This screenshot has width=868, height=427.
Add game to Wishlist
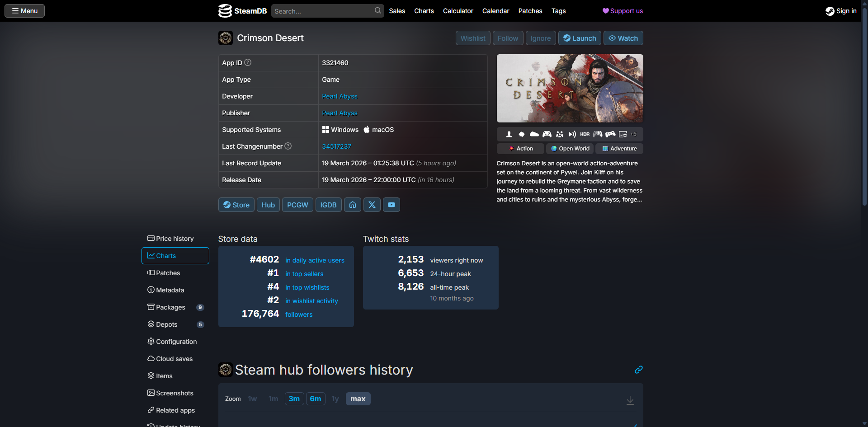(473, 38)
